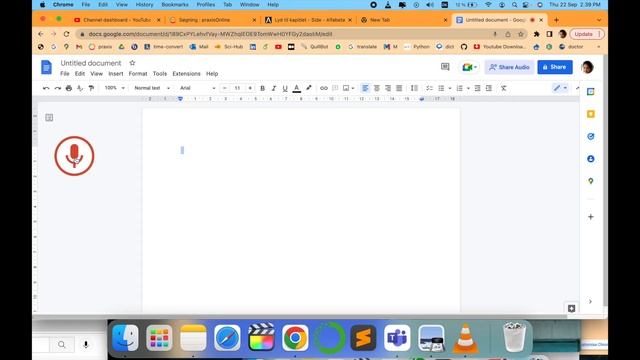
Task: Add a comment from toolbar
Action: click(x=335, y=88)
